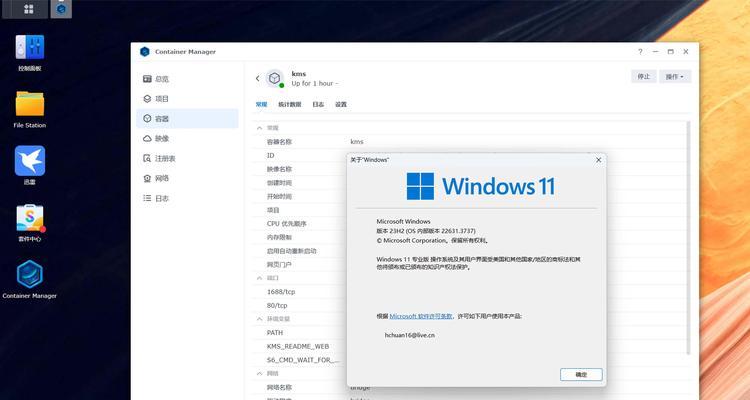This screenshot has height=400, width=750.
Task: Open the Microsoft 软件许可条款 link
Action: (x=421, y=316)
